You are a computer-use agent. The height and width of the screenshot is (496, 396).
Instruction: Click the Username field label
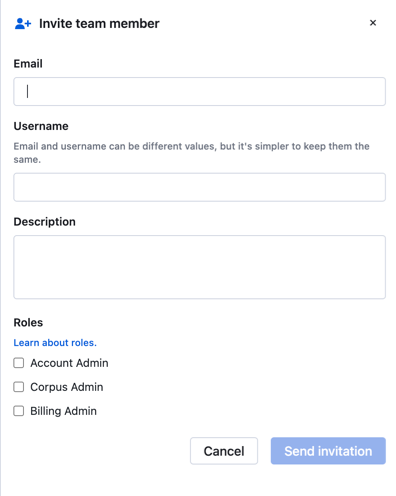(41, 126)
